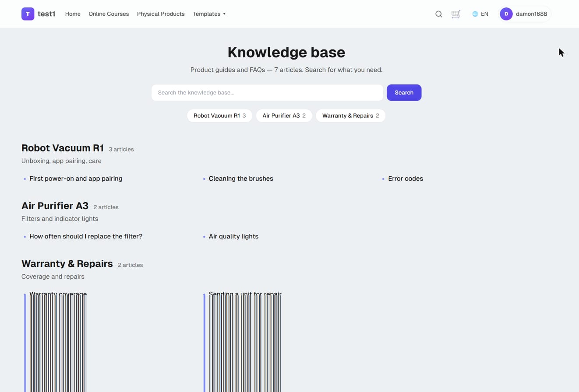Open the Error codes article

point(406,178)
